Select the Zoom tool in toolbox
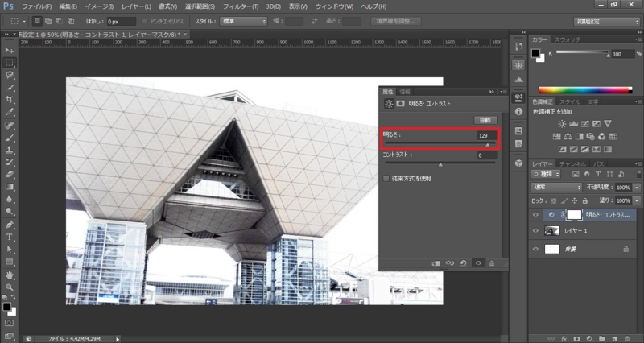 pos(9,287)
